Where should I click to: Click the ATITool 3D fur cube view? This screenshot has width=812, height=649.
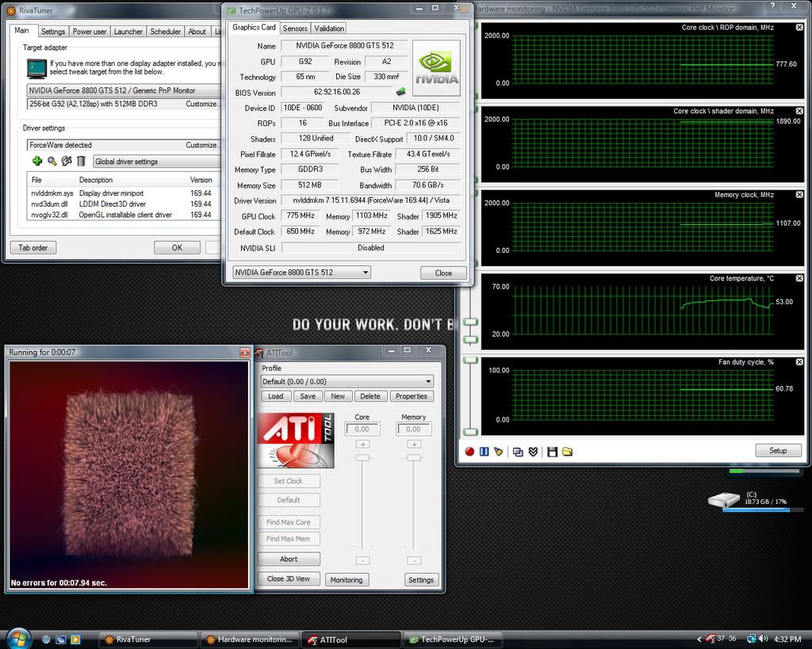click(x=129, y=475)
